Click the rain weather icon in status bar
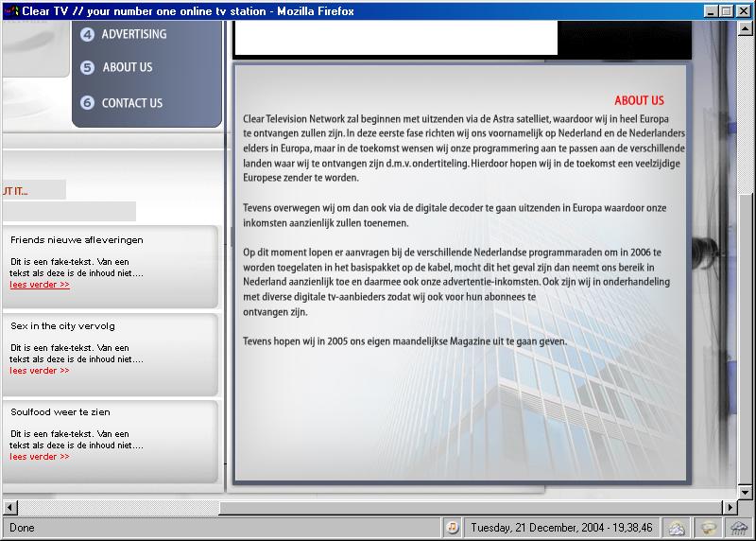Image resolution: width=756 pixels, height=541 pixels. [x=739, y=528]
